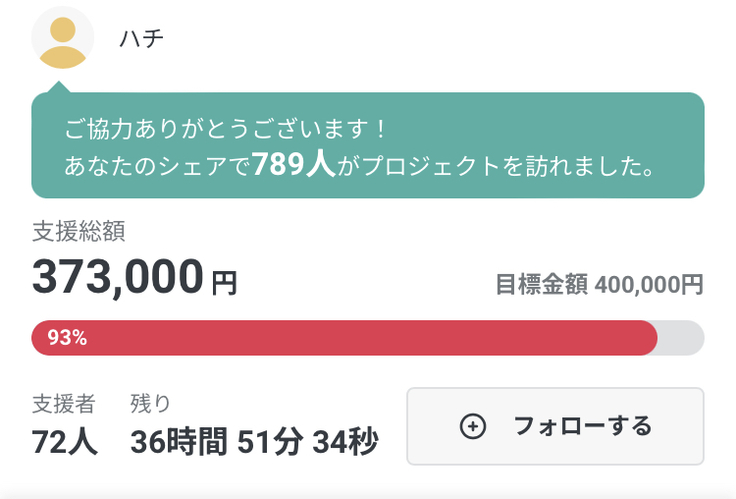
Task: Select the 72人 supporter count
Action: 65,441
